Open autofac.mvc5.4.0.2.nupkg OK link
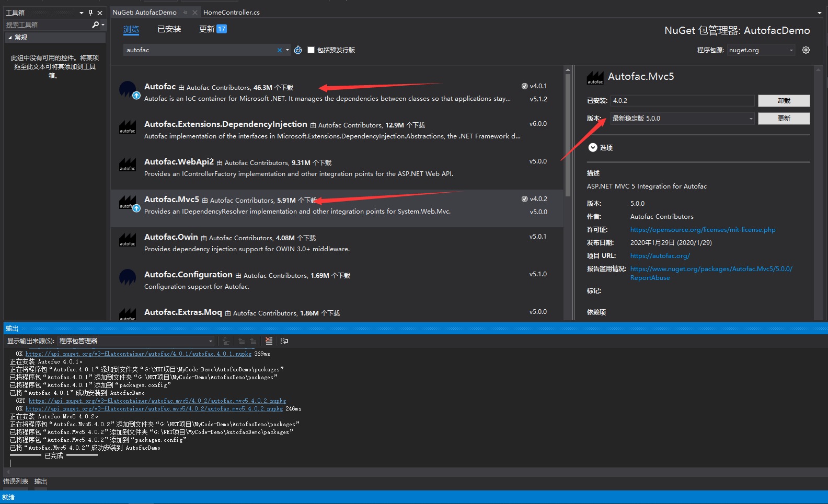 154,409
